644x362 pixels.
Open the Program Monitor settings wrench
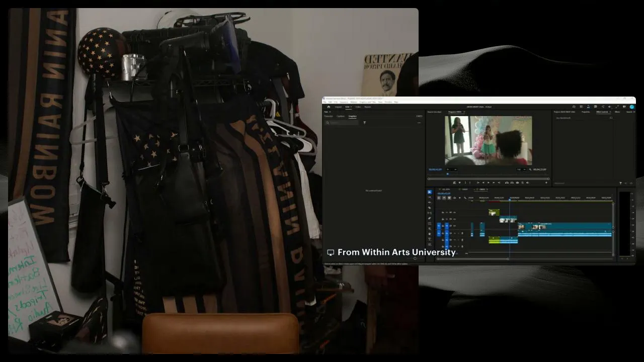click(530, 169)
